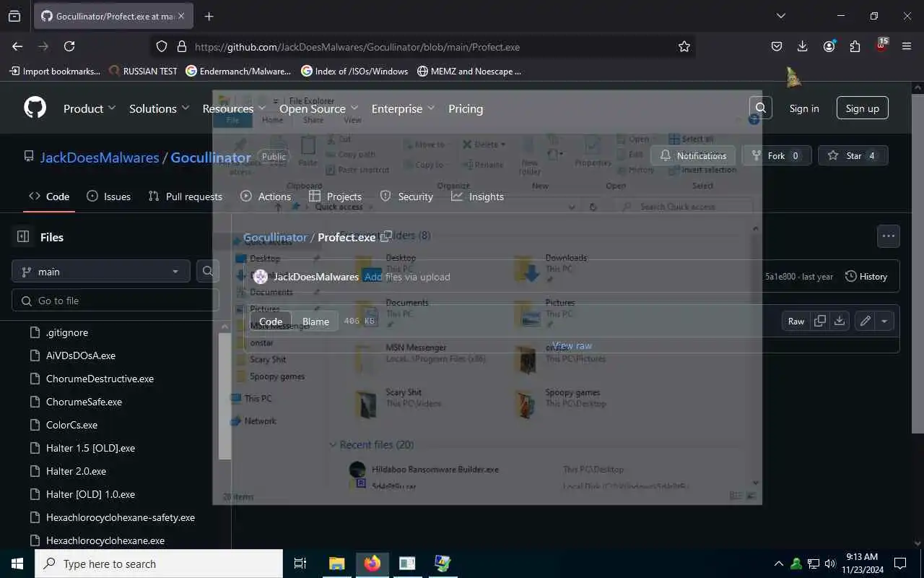Viewport: 924px width, 578px height.
Task: Open Windows Start menu
Action: tap(17, 564)
